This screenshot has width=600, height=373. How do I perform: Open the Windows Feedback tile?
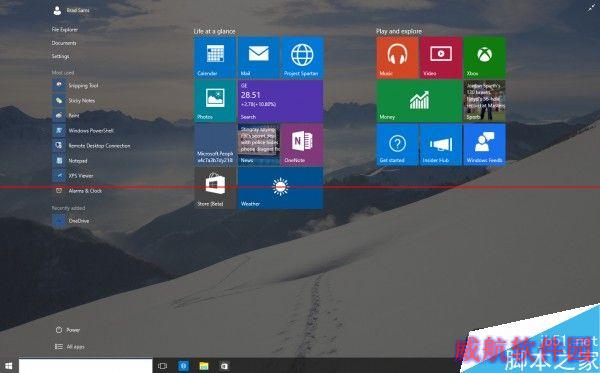(484, 144)
